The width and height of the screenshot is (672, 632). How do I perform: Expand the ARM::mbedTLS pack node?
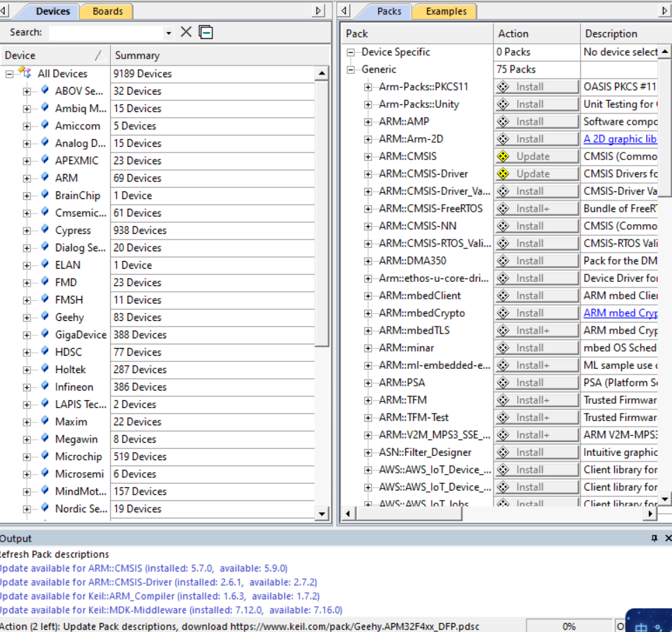tap(368, 331)
